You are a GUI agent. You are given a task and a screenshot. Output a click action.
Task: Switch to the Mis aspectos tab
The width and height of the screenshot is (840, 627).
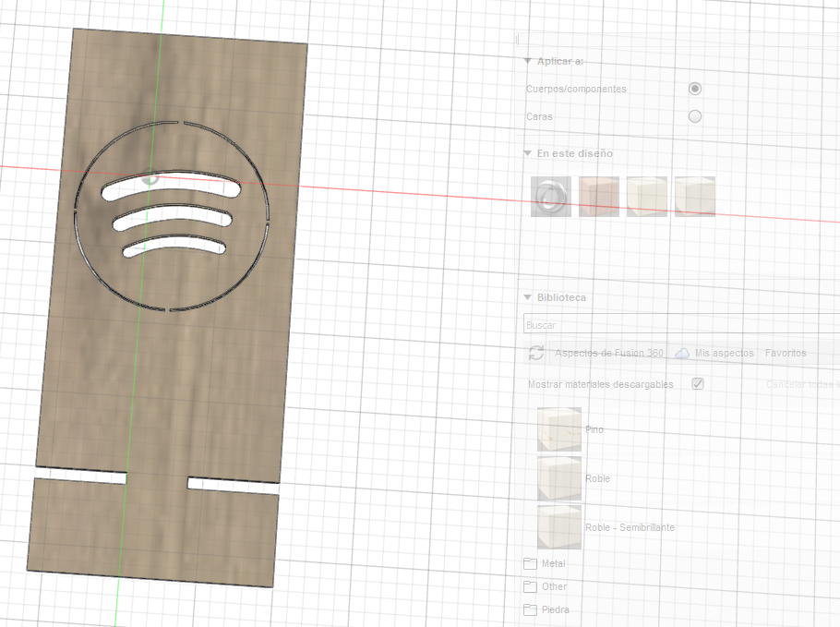(x=714, y=353)
